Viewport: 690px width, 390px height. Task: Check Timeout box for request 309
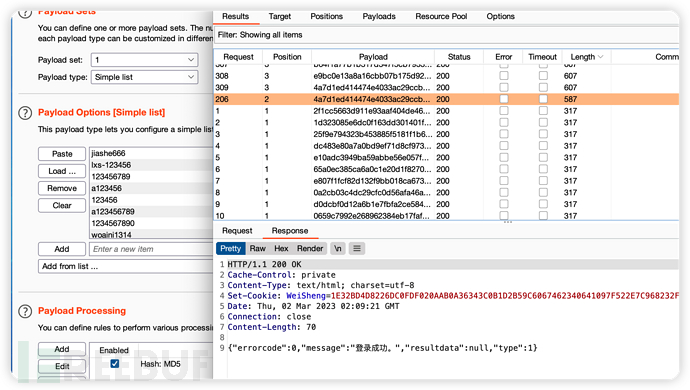[x=543, y=88]
